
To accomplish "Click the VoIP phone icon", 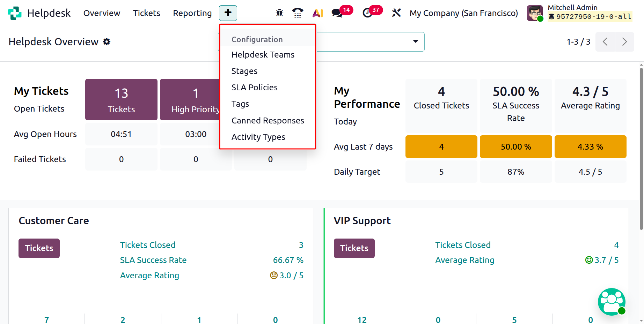I will (x=298, y=13).
